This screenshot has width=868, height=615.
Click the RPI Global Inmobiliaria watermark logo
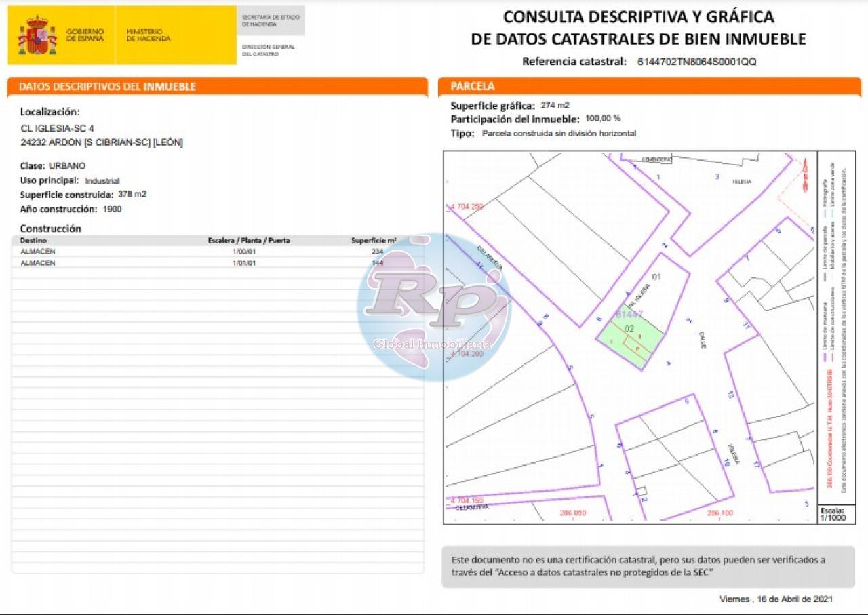click(434, 306)
